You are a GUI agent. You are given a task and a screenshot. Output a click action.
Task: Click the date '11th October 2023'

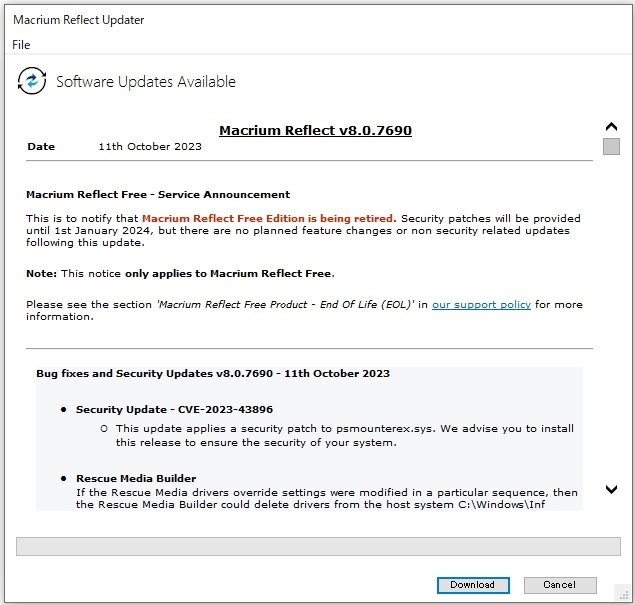tap(150, 147)
